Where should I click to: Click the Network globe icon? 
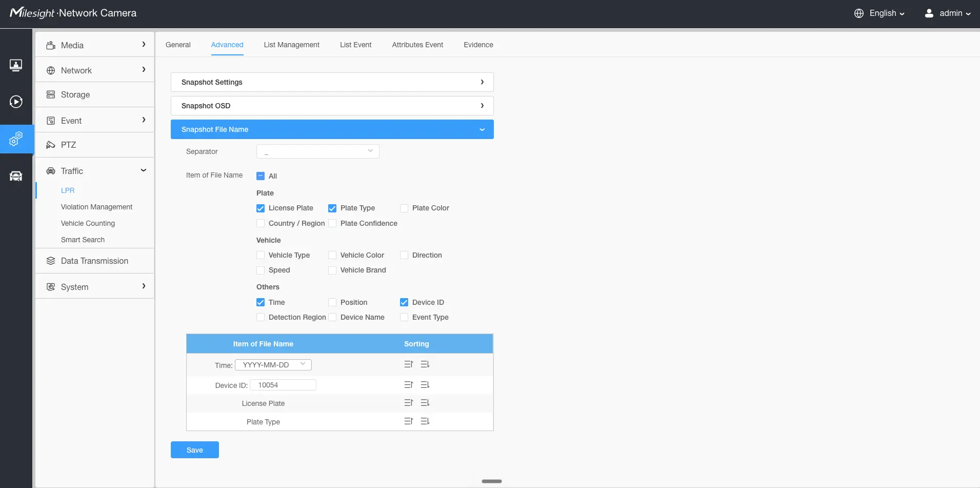tap(51, 70)
